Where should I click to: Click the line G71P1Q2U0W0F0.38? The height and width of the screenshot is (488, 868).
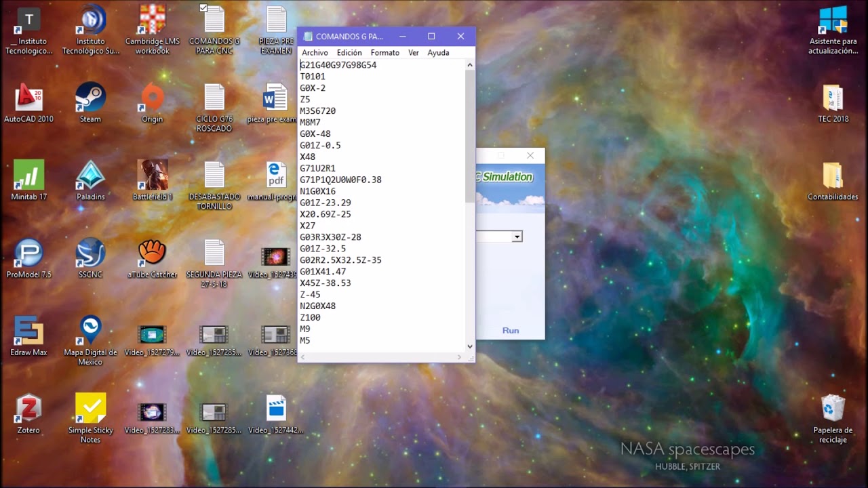click(340, 180)
